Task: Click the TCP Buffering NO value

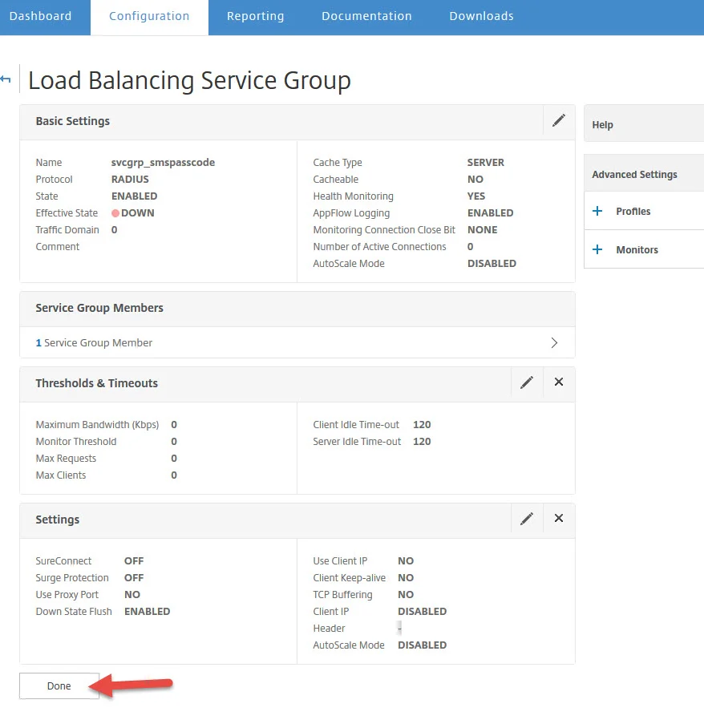Action: (x=406, y=595)
